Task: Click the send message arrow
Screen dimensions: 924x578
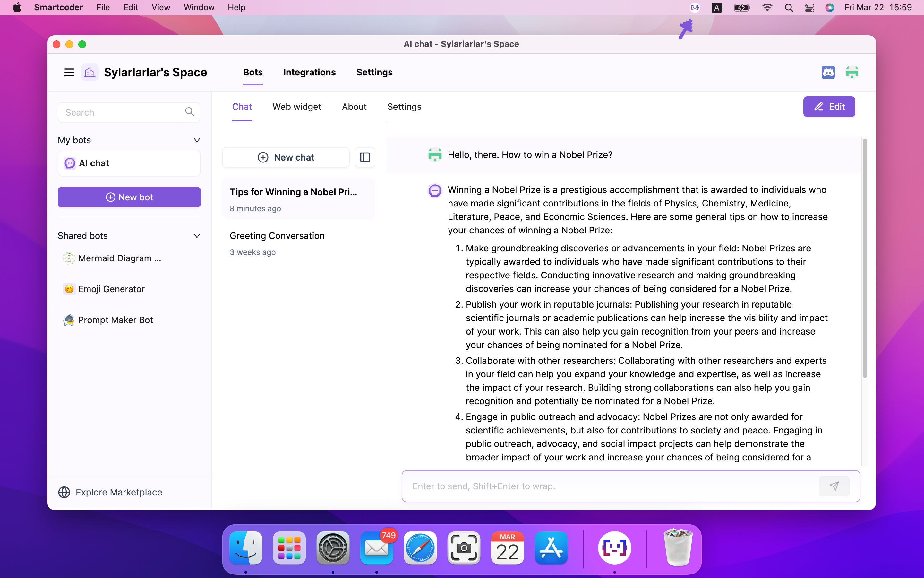Action: pyautogui.click(x=834, y=486)
